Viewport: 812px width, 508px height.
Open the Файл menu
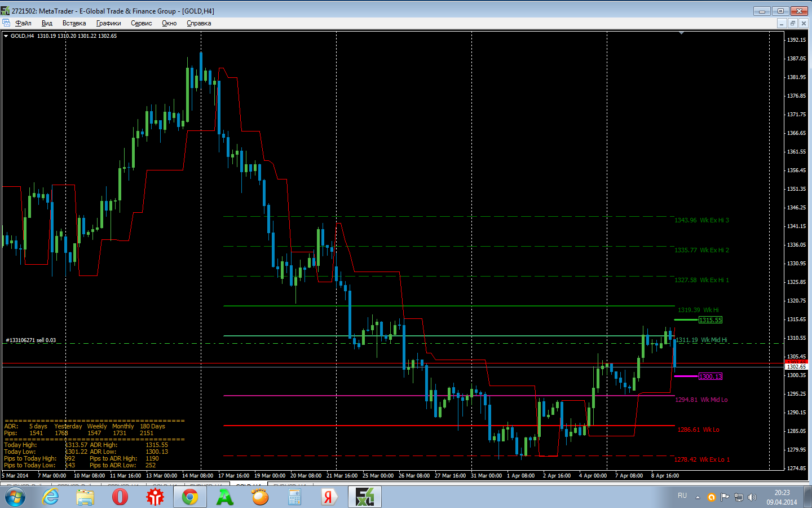click(x=23, y=23)
